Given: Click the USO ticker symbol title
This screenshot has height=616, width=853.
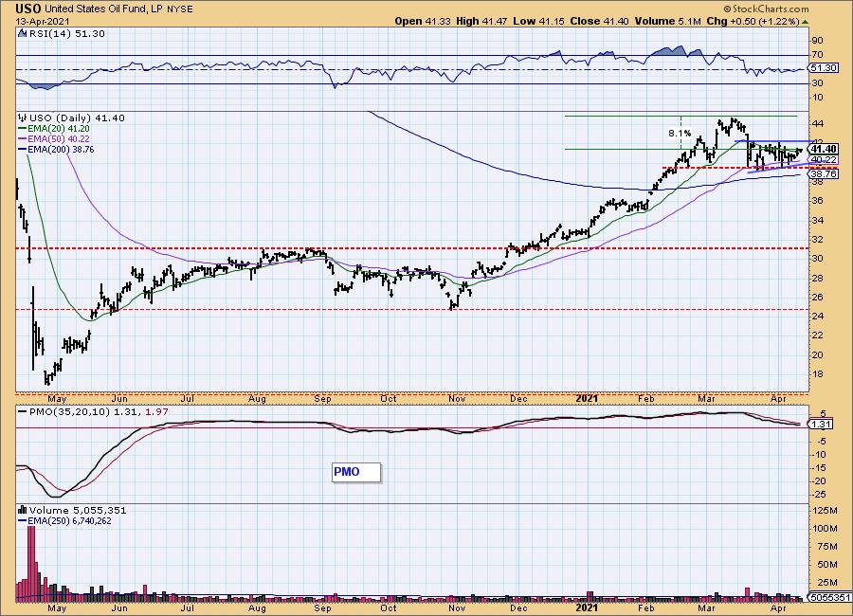Looking at the screenshot, I should click(28, 9).
